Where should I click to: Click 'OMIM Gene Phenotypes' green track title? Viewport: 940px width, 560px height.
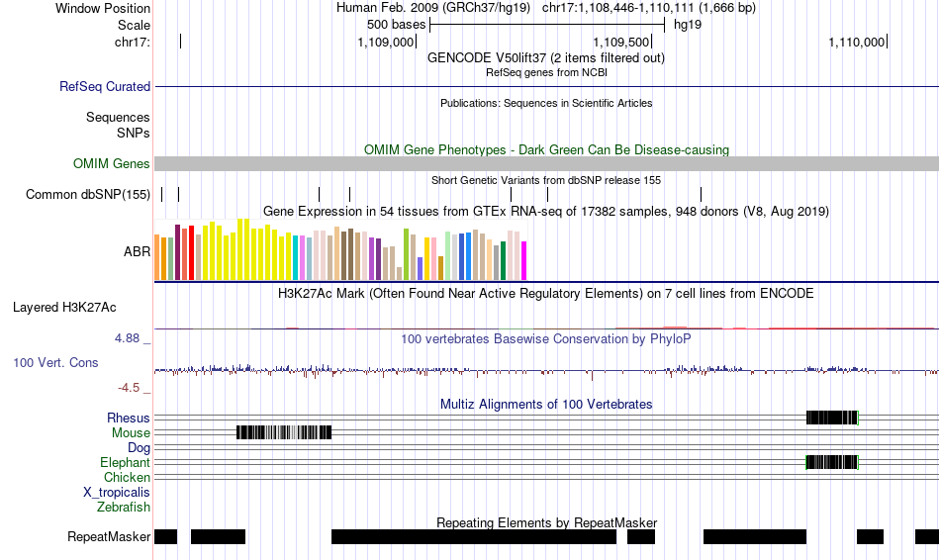tap(547, 149)
